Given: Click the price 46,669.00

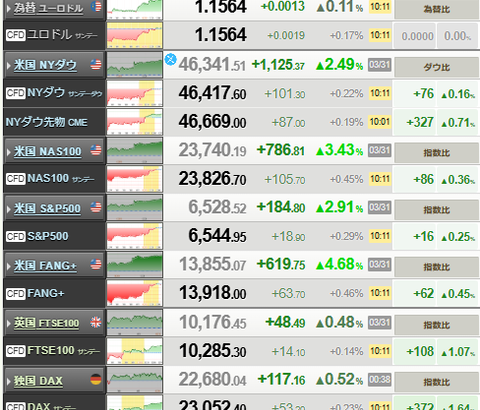Looking at the screenshot, I should (212, 122).
